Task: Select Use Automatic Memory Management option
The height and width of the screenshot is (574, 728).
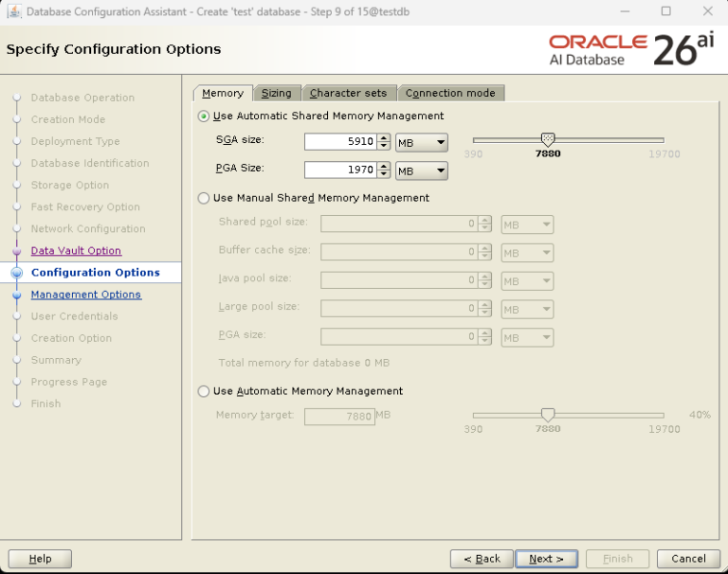Action: click(204, 391)
